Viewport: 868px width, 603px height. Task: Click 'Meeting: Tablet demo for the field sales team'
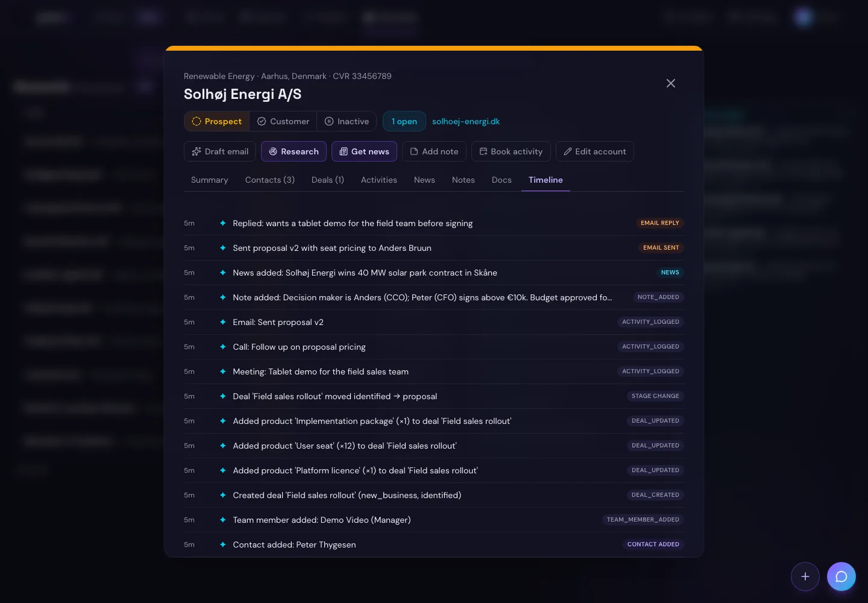(x=321, y=371)
